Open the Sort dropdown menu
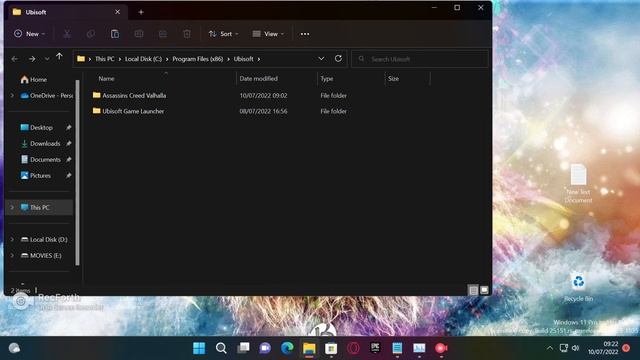The image size is (640, 360). pyautogui.click(x=223, y=34)
